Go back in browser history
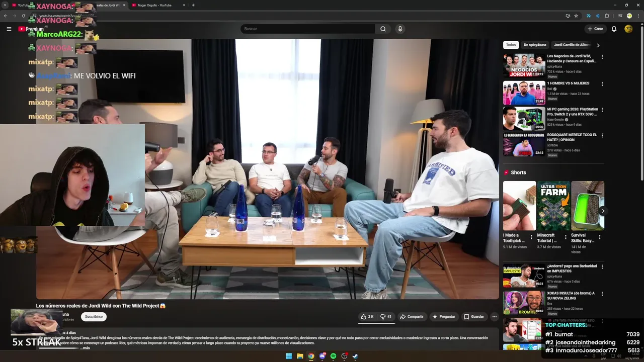 click(6, 16)
